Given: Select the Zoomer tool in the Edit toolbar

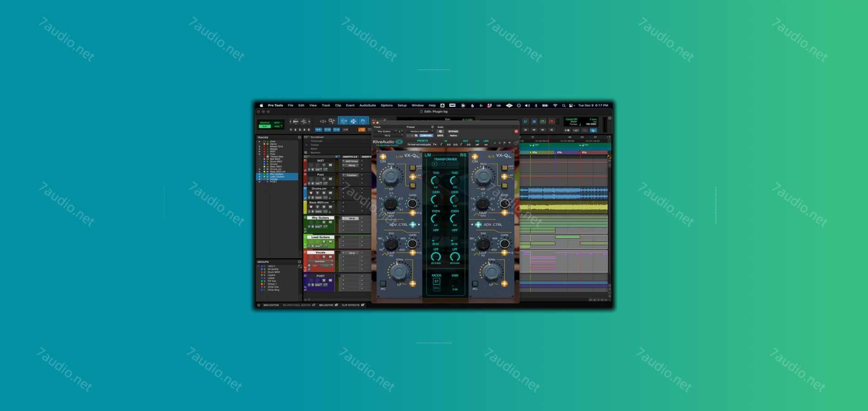Looking at the screenshot, I should tap(330, 121).
